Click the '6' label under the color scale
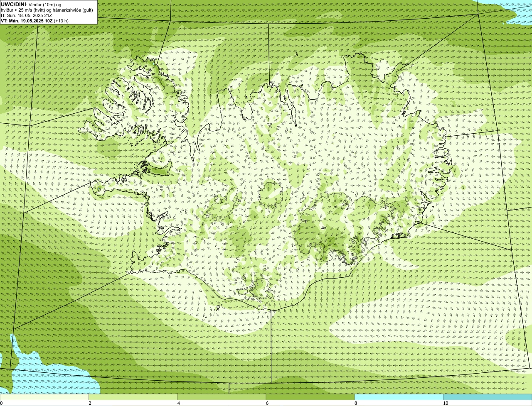 (267, 403)
